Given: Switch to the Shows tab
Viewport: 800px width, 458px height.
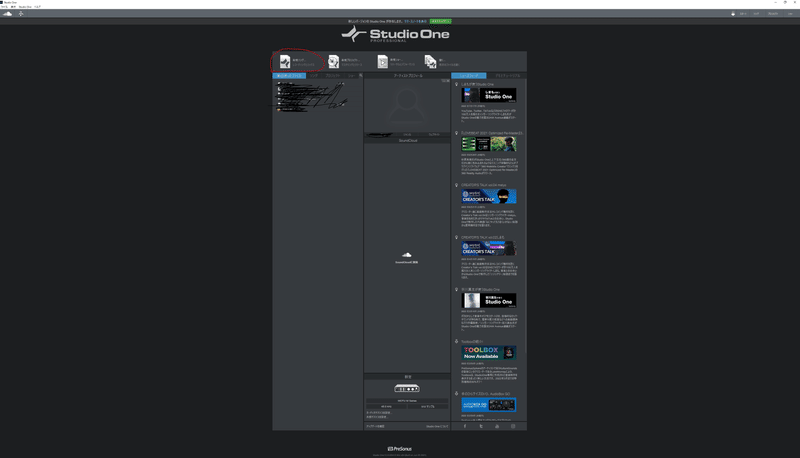Looking at the screenshot, I should 351,75.
